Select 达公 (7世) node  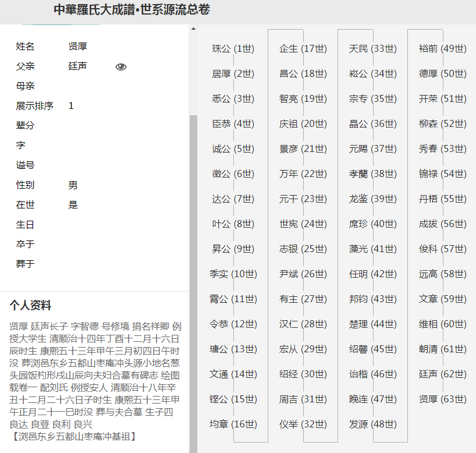(x=233, y=199)
